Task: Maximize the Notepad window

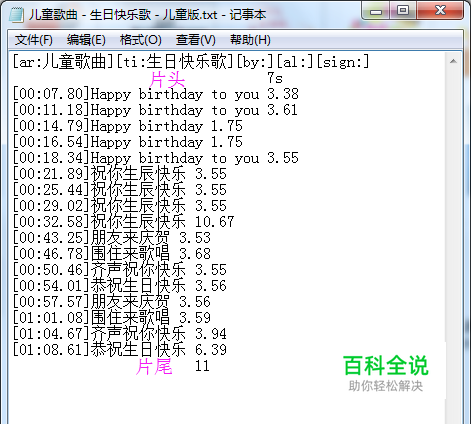Action: pos(403,11)
